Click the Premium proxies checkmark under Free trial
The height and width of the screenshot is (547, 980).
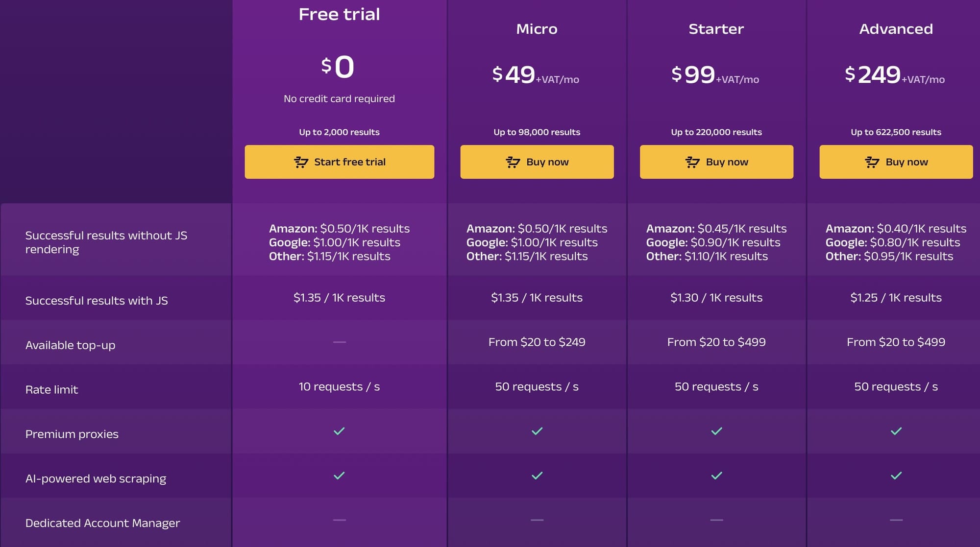pos(340,431)
